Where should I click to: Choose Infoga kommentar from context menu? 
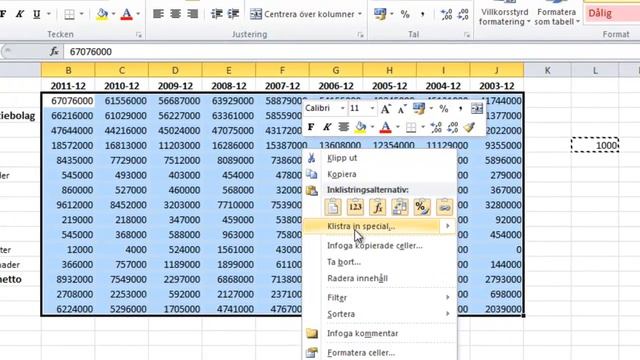[x=380, y=333]
